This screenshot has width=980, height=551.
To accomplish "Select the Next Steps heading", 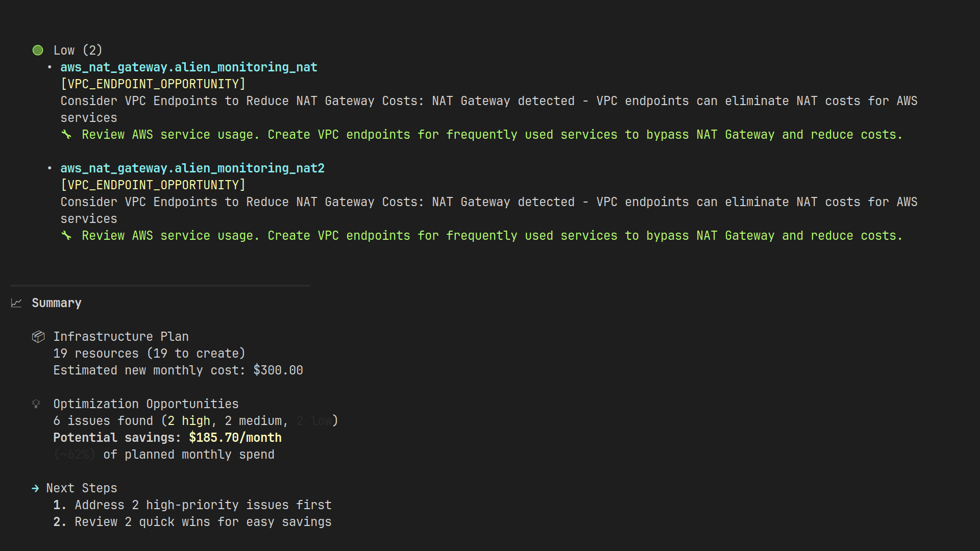I will [81, 488].
